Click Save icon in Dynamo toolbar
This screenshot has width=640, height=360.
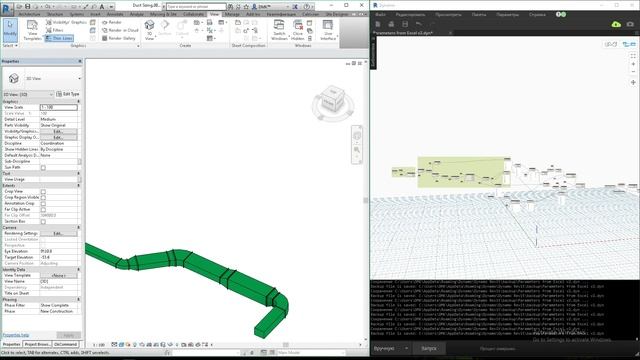[x=405, y=24]
